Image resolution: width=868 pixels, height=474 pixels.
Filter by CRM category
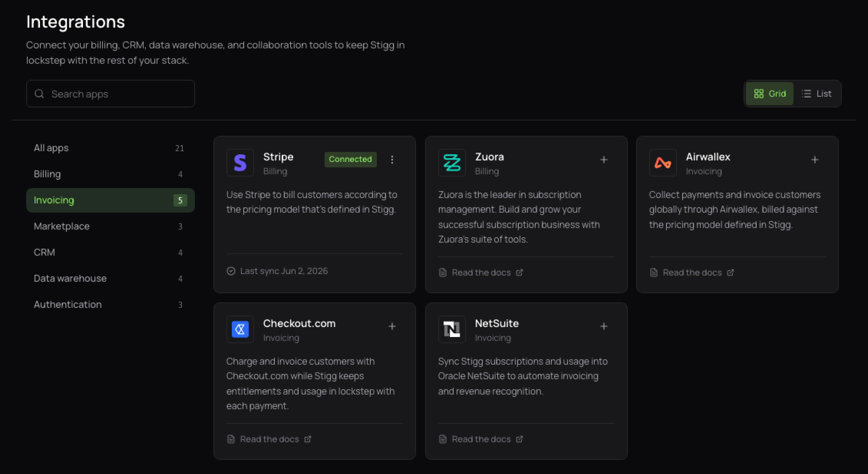click(x=110, y=252)
